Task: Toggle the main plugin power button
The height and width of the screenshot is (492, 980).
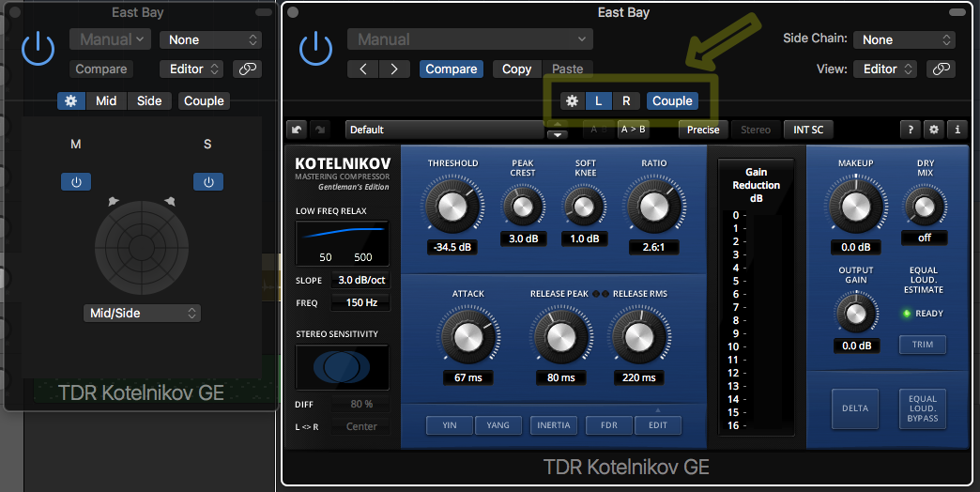Action: tap(317, 49)
